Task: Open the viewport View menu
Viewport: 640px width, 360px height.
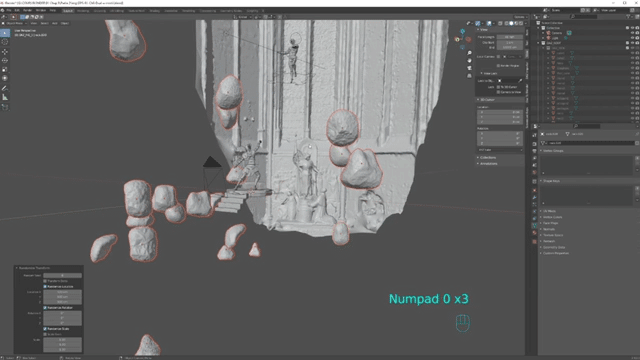Action: tap(34, 23)
